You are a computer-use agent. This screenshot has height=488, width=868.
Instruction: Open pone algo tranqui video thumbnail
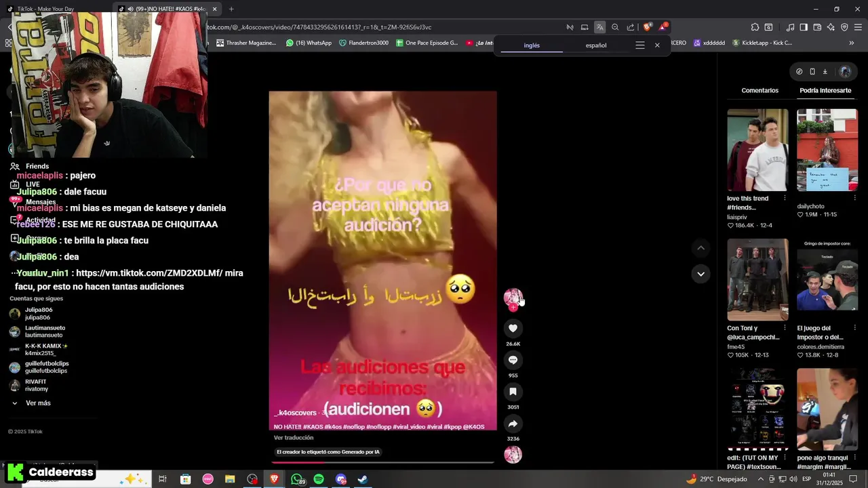827,409
